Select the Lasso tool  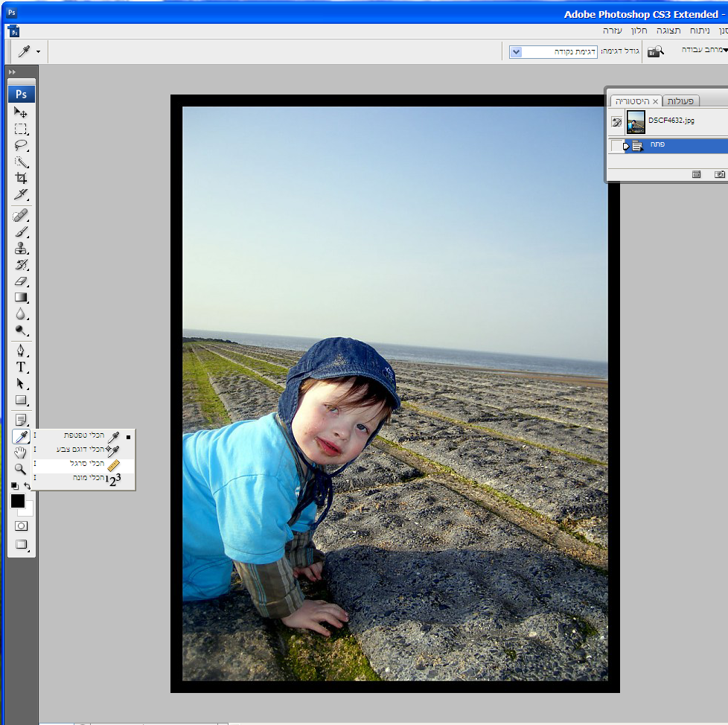pos(20,145)
